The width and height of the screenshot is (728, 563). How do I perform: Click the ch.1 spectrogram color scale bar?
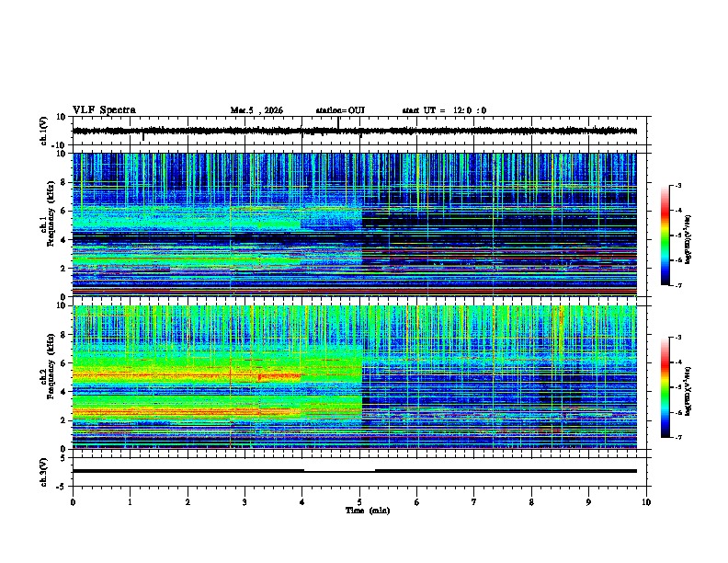point(665,236)
